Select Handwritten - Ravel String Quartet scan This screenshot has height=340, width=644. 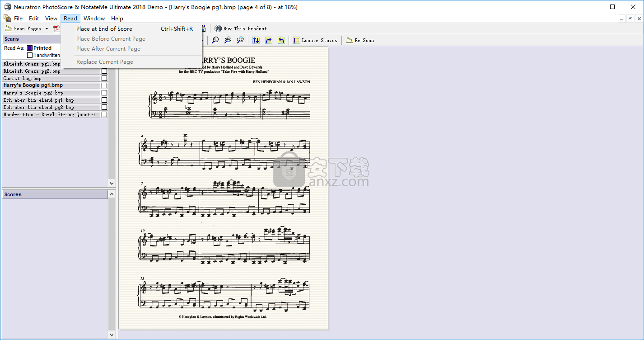(x=51, y=114)
